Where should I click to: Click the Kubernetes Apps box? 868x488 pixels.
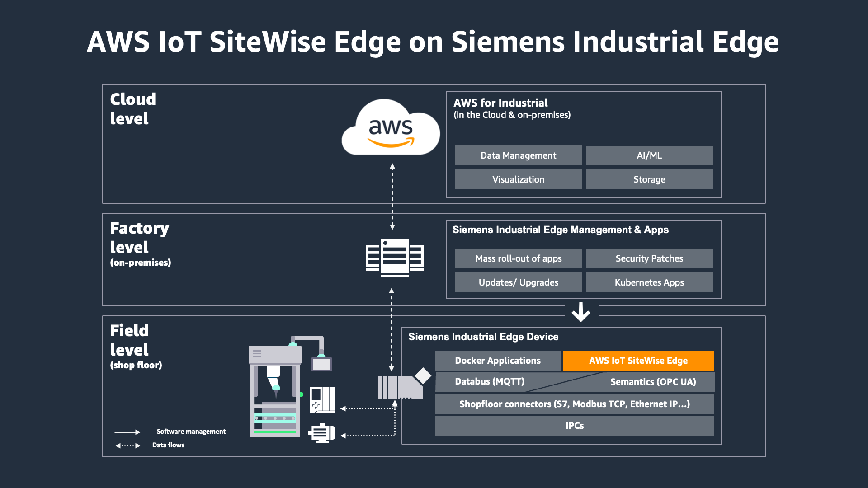(x=649, y=282)
